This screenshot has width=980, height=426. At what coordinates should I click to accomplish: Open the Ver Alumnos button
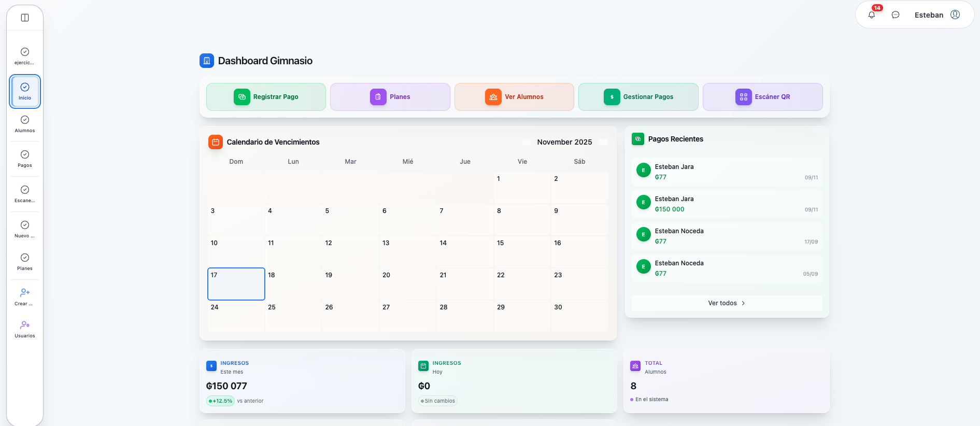(x=514, y=97)
